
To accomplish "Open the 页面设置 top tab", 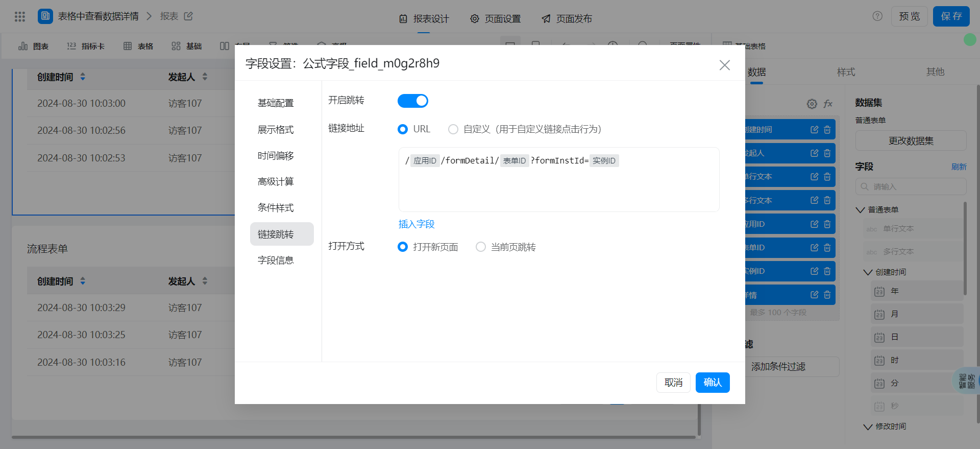I will point(495,19).
